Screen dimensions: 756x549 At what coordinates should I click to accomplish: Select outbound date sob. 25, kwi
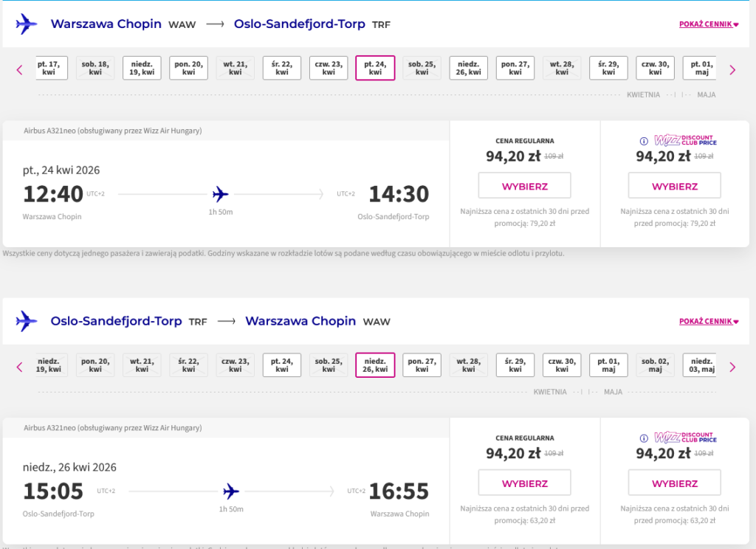422,68
